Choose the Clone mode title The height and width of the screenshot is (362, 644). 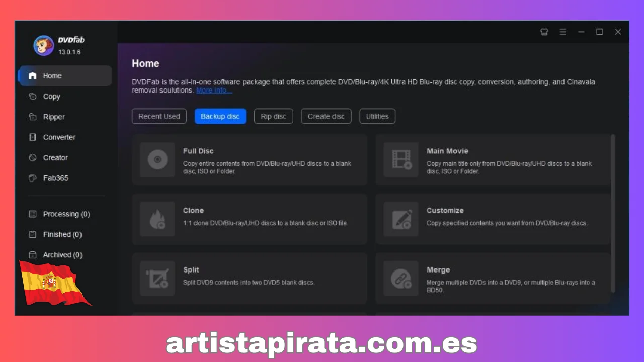click(193, 210)
